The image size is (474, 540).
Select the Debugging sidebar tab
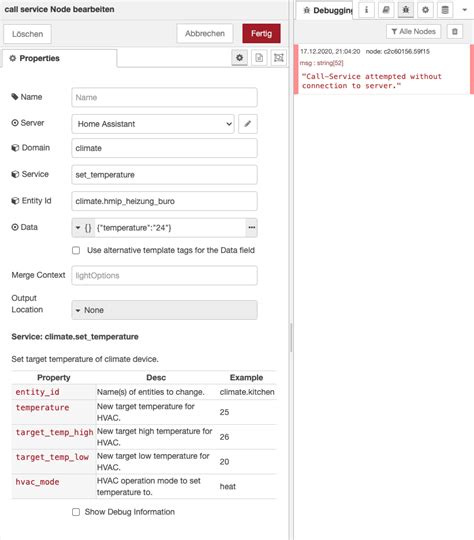pos(325,10)
